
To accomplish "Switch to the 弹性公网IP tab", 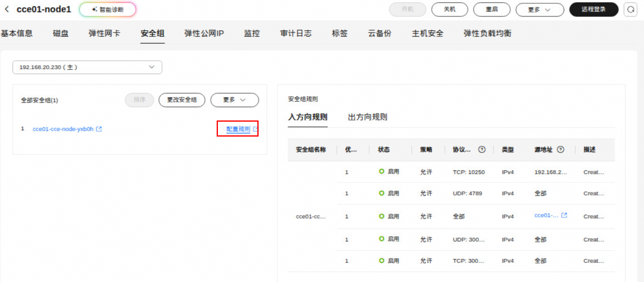I will coord(204,33).
